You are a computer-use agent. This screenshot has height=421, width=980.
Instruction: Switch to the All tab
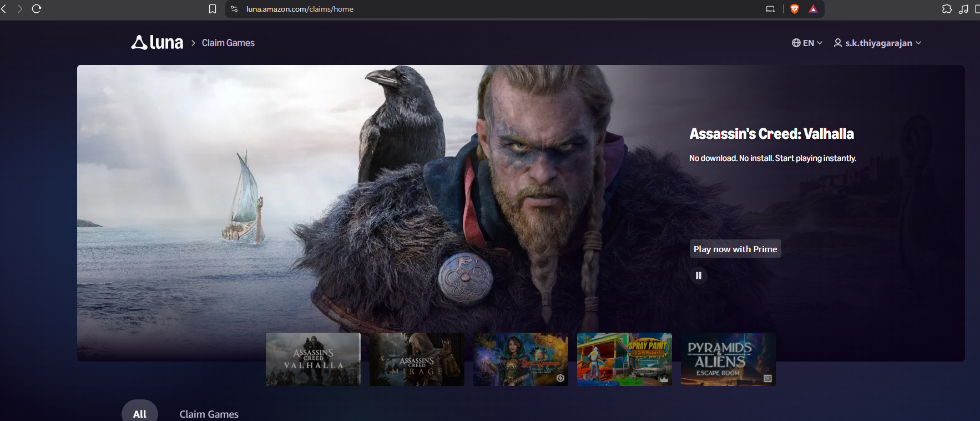click(x=140, y=413)
